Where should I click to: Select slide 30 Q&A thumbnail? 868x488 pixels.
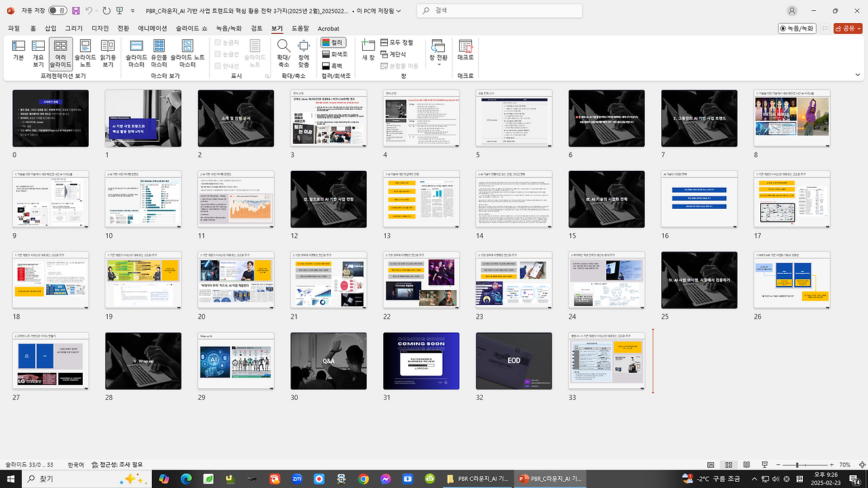[x=329, y=361]
